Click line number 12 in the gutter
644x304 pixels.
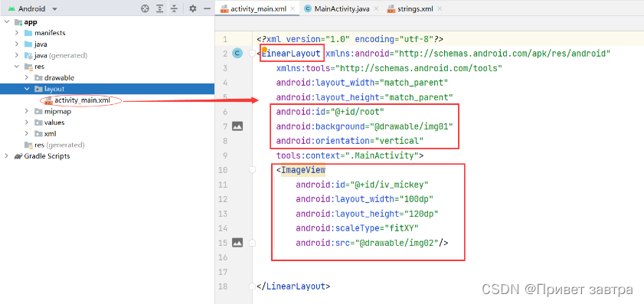point(223,199)
